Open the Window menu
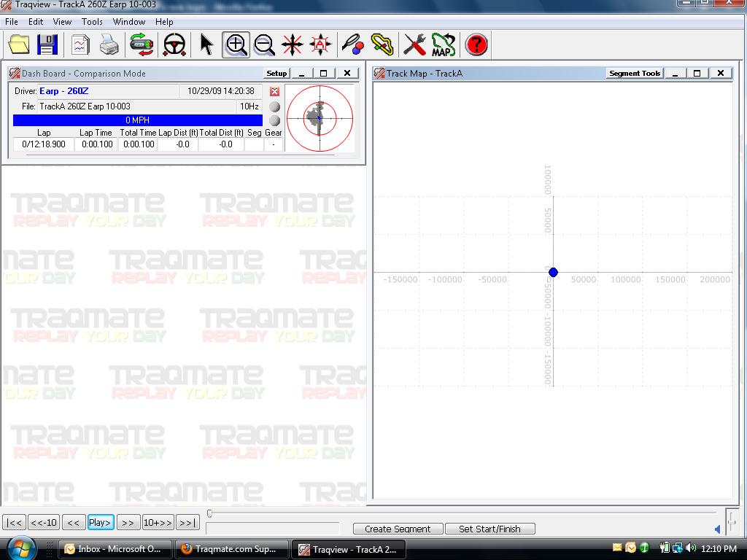Image resolution: width=747 pixels, height=560 pixels. tap(129, 22)
